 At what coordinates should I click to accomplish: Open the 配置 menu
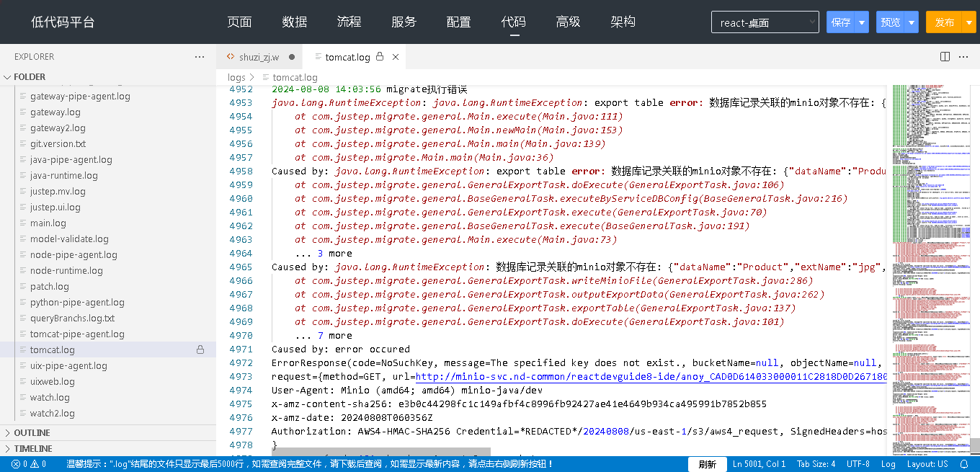[458, 22]
